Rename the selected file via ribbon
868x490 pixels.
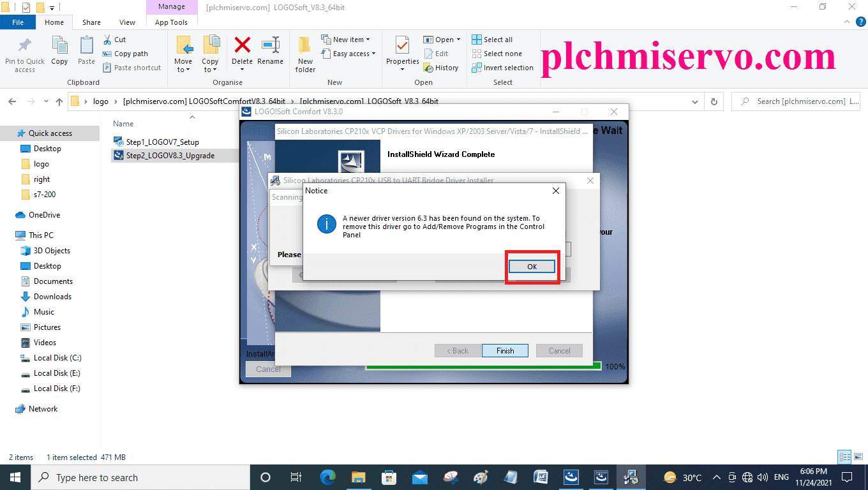tap(270, 51)
